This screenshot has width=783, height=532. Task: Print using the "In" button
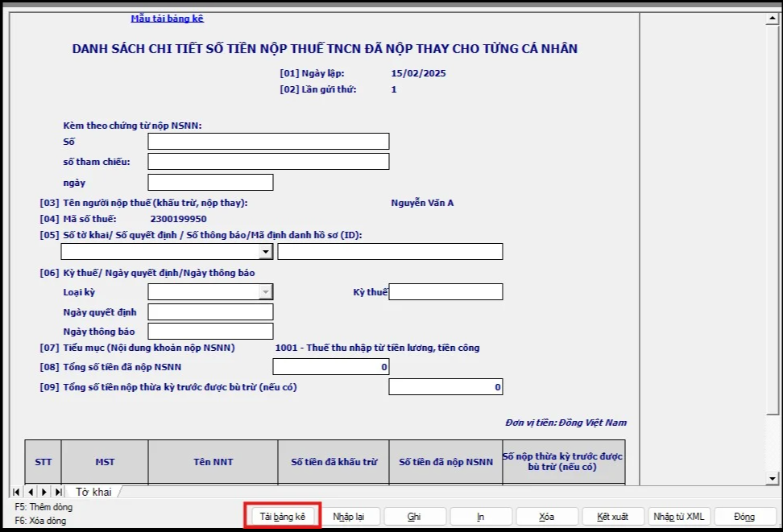click(481, 517)
